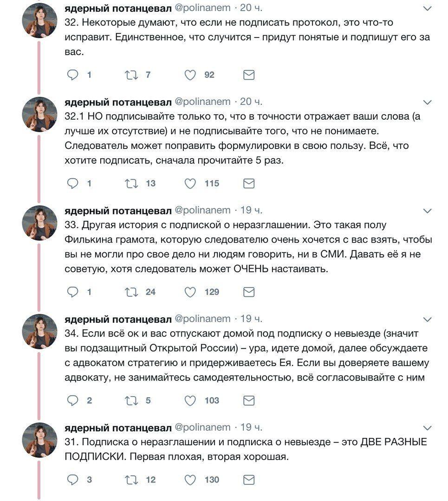Screen dimensions: 448x501
Task: Open profile avatar next to tweet 31
Action: click(39, 440)
